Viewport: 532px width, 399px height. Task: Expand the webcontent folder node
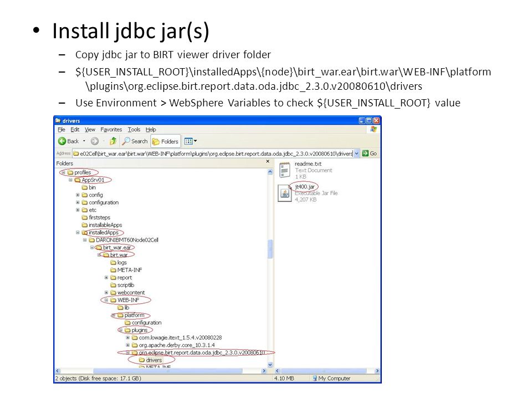[106, 293]
